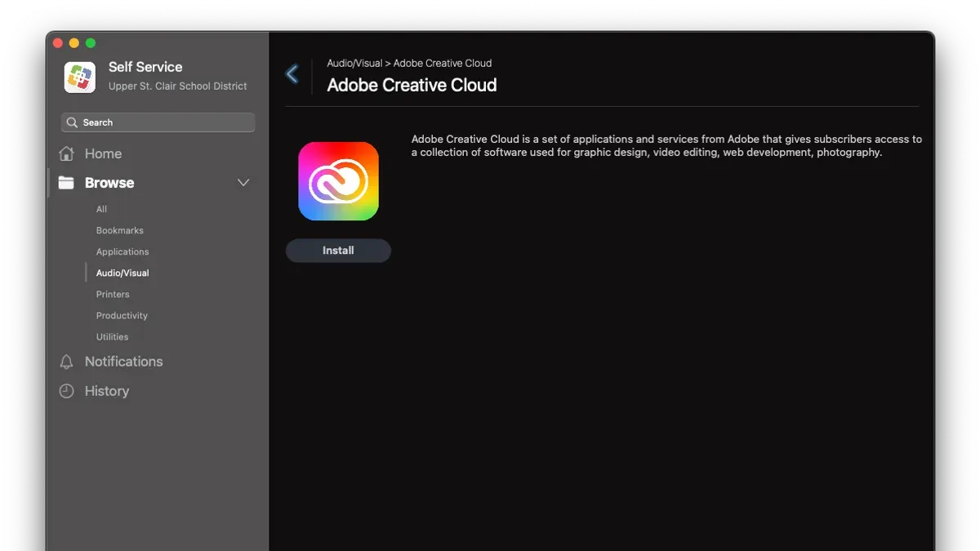Open the Home section label
Screen dimensions: 980x551
(x=103, y=153)
